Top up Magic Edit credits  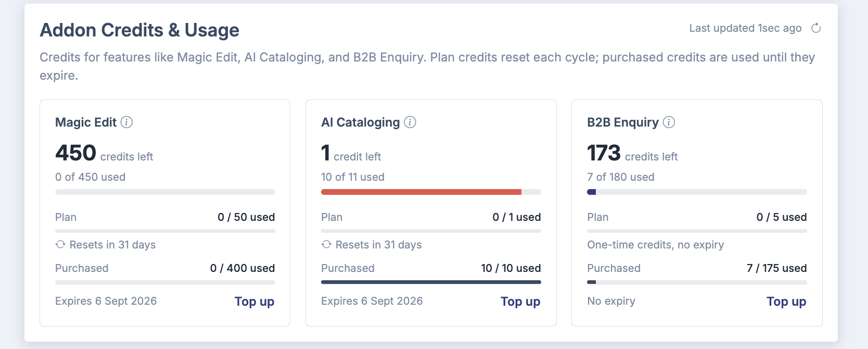click(254, 302)
